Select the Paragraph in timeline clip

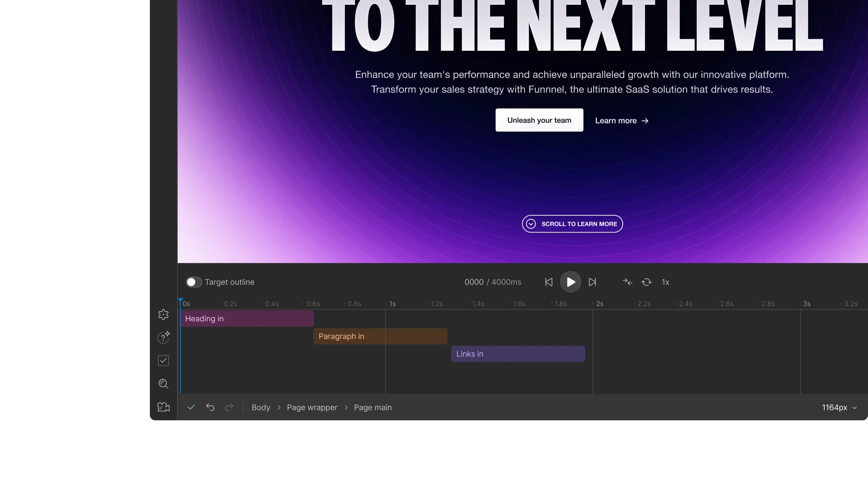coord(380,336)
